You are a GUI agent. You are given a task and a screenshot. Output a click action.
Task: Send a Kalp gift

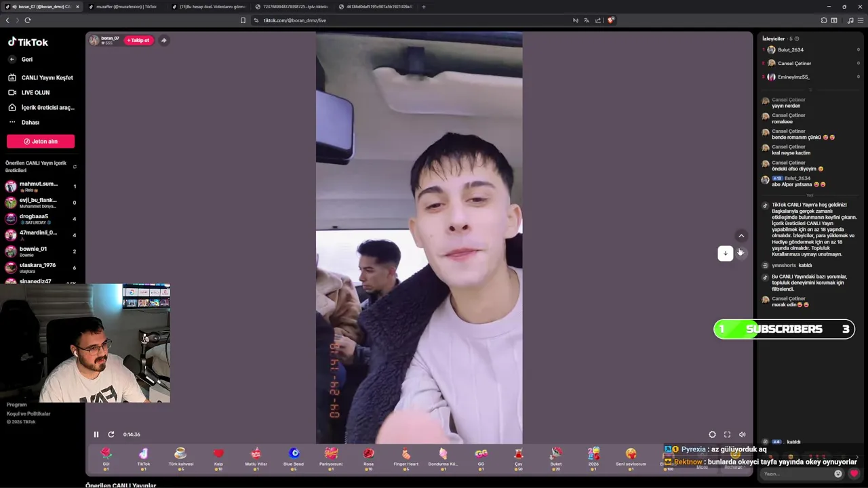(218, 458)
